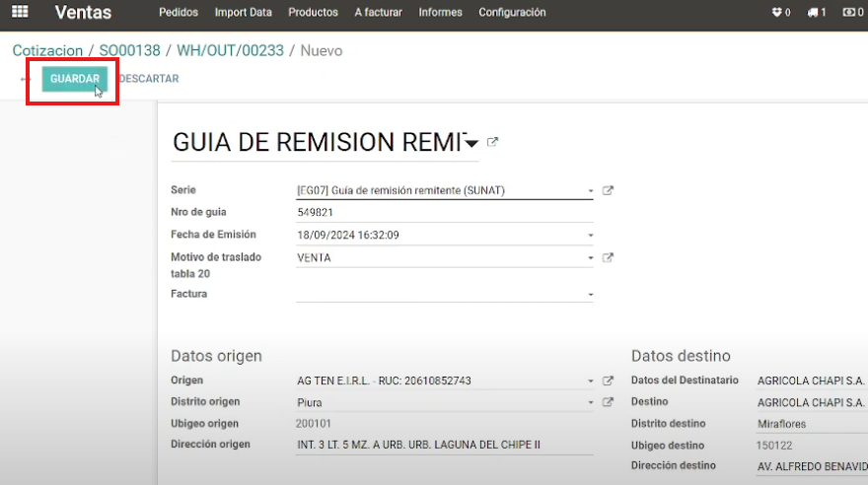868x485 pixels.
Task: Open the Configuración menu
Action: click(512, 13)
